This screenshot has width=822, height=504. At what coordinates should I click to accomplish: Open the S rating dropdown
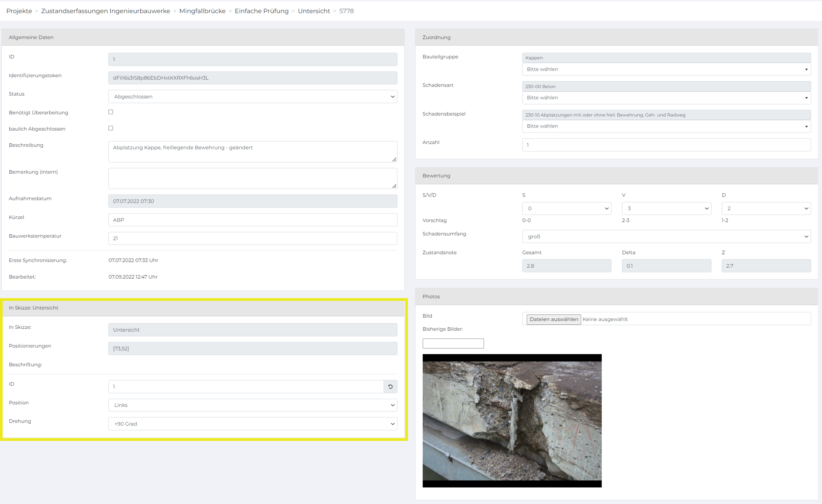tap(566, 208)
